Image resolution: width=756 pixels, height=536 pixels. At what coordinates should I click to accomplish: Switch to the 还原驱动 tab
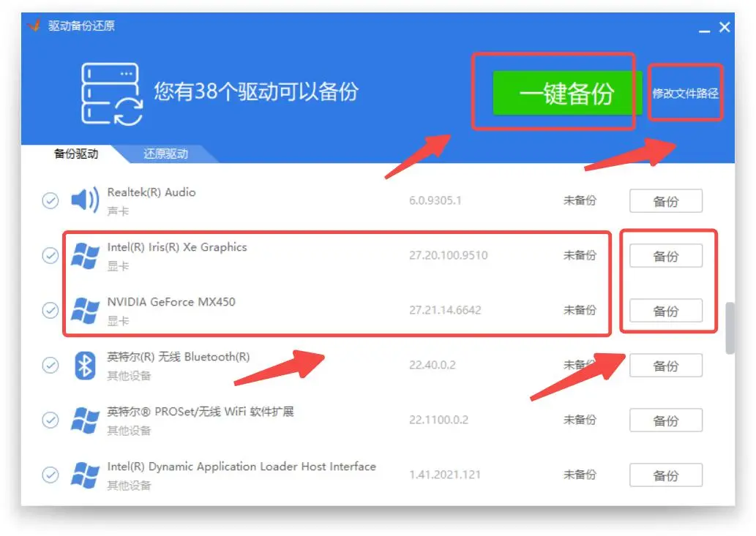pyautogui.click(x=165, y=154)
